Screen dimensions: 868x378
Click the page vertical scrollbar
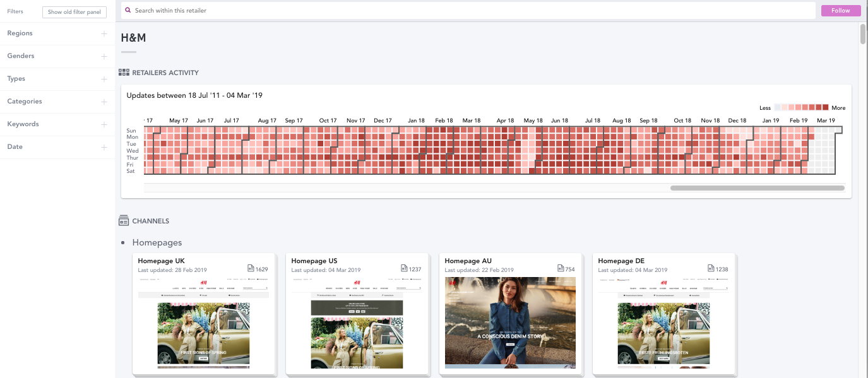(863, 34)
